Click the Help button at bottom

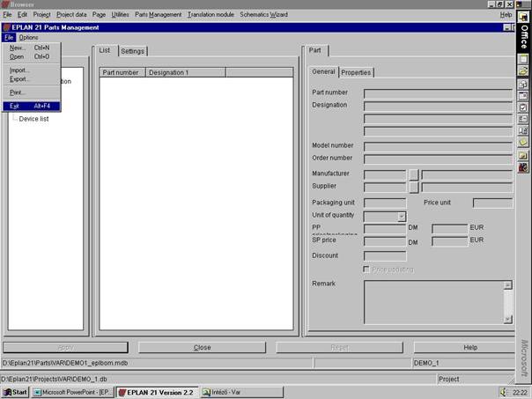[x=470, y=347]
